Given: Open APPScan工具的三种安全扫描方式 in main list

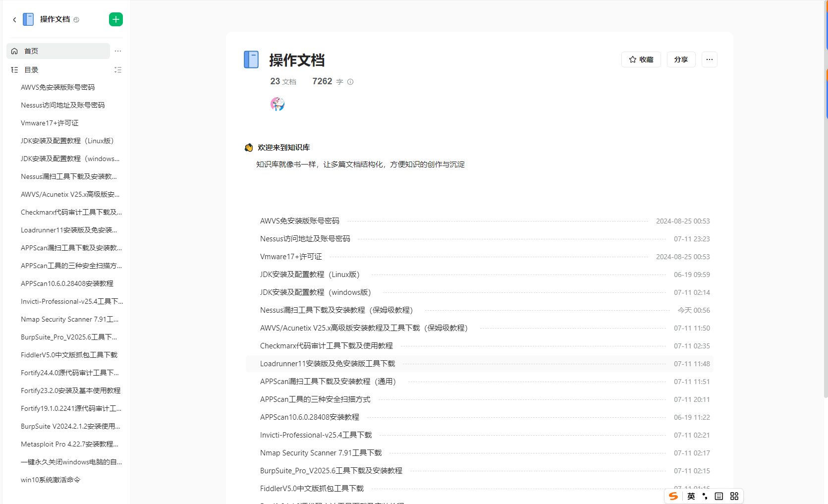Looking at the screenshot, I should tap(315, 399).
